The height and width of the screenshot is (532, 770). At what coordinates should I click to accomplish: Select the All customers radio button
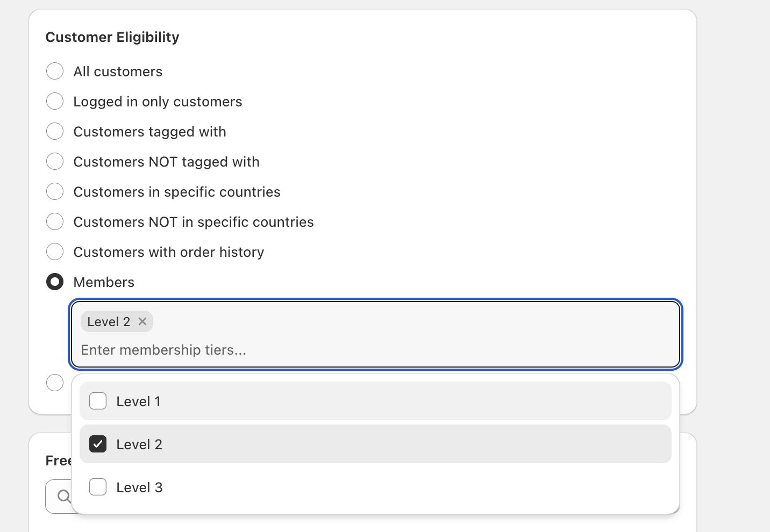[55, 71]
